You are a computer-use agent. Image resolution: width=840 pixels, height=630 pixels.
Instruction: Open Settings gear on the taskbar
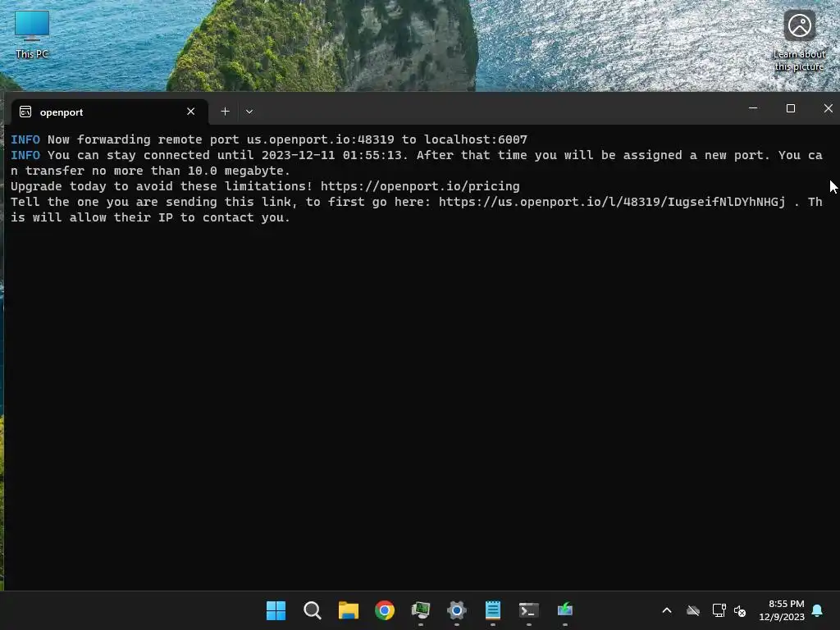point(456,610)
